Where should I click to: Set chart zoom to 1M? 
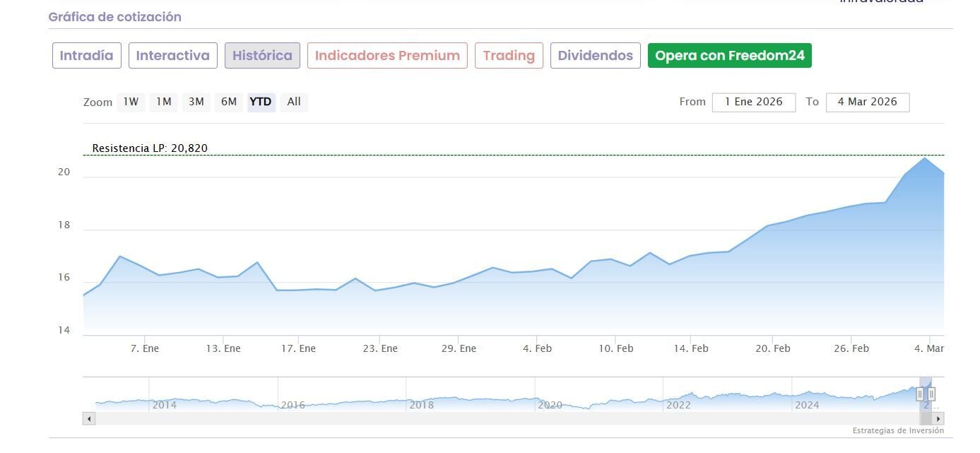[x=164, y=102]
